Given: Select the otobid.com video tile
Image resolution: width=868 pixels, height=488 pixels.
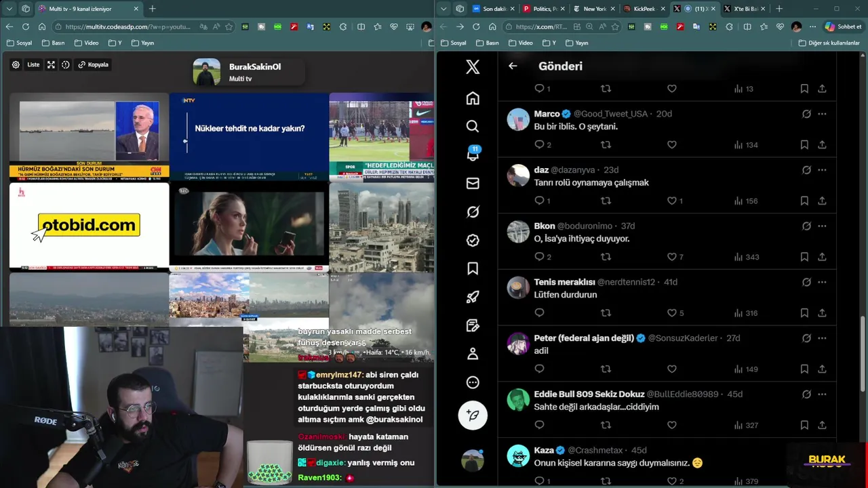Looking at the screenshot, I should point(89,227).
